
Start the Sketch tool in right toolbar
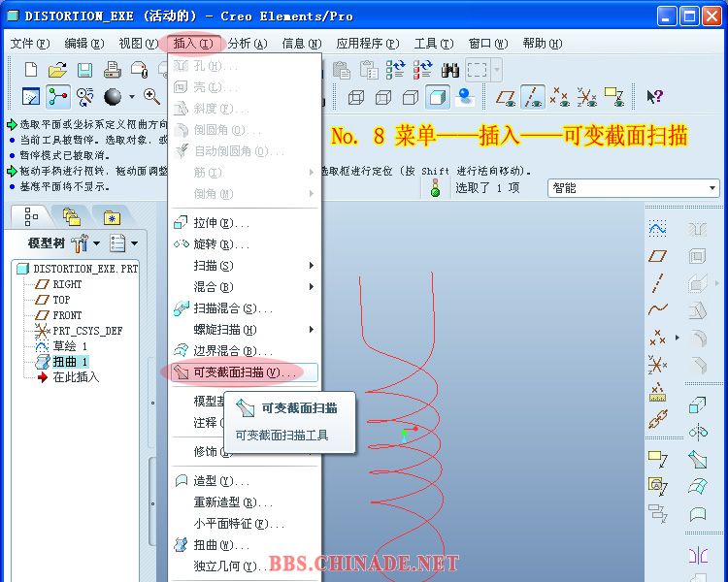(x=657, y=228)
